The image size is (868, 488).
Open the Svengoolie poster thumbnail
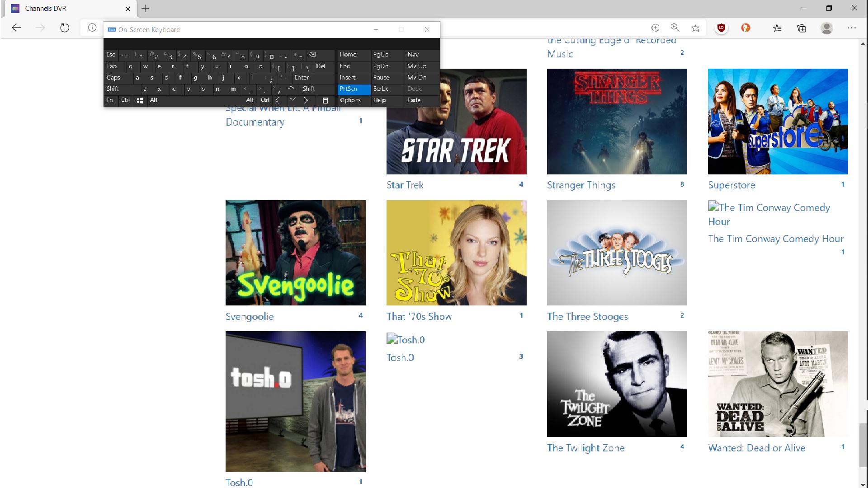coord(295,253)
